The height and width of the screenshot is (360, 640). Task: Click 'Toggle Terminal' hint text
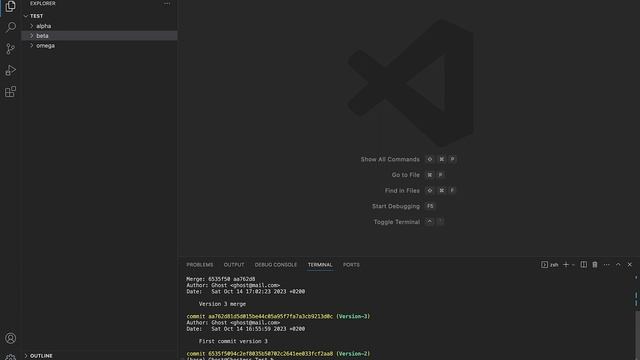point(397,222)
